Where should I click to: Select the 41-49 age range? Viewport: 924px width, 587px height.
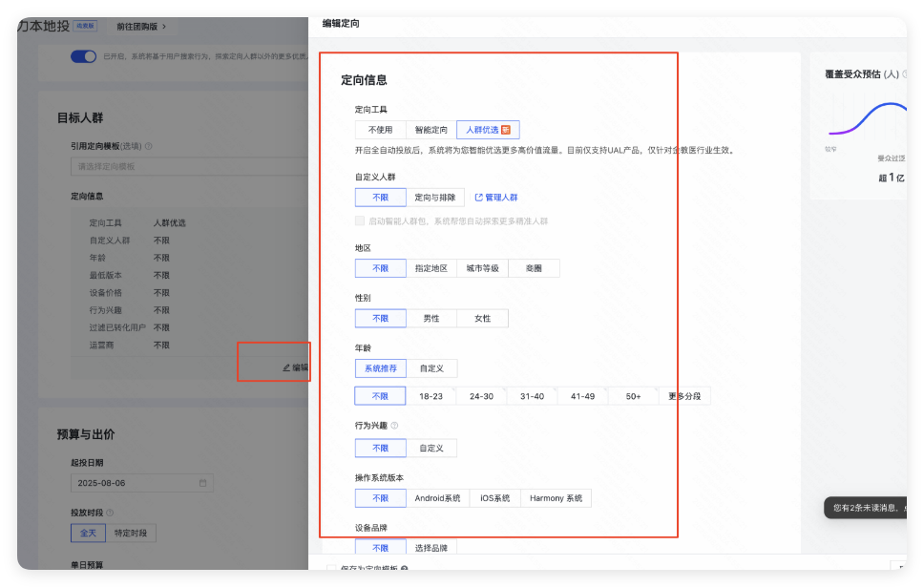tap(583, 396)
